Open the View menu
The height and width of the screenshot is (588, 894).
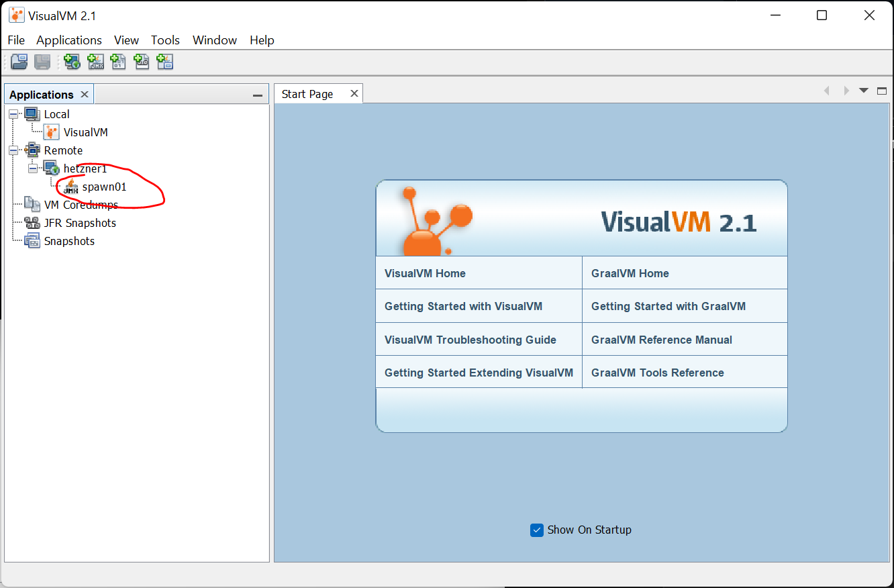(126, 40)
